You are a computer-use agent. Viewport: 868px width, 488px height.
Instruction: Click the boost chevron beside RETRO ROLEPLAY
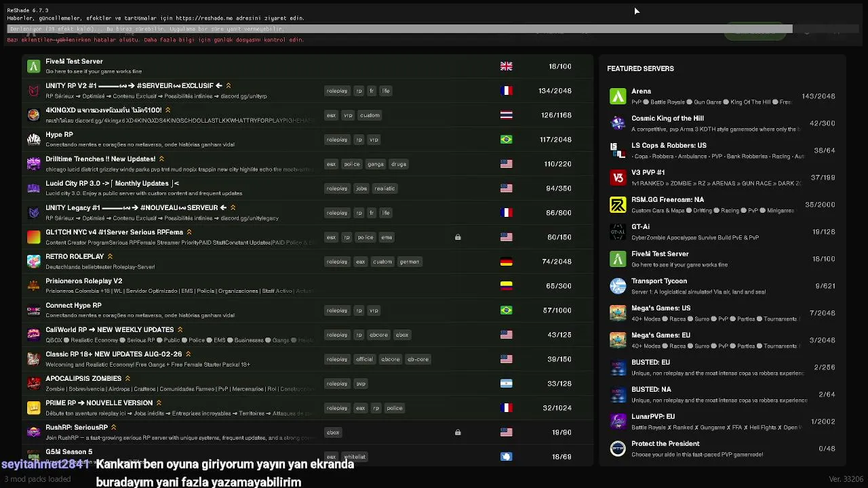(x=110, y=257)
